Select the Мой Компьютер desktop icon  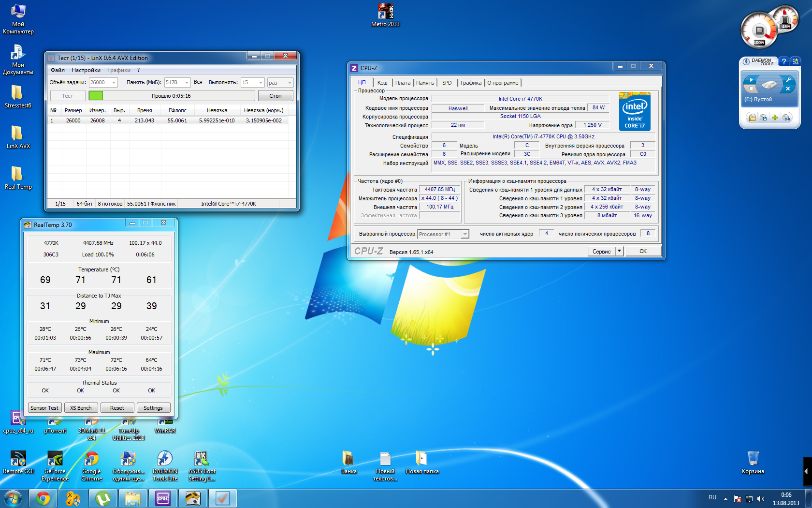(18, 19)
